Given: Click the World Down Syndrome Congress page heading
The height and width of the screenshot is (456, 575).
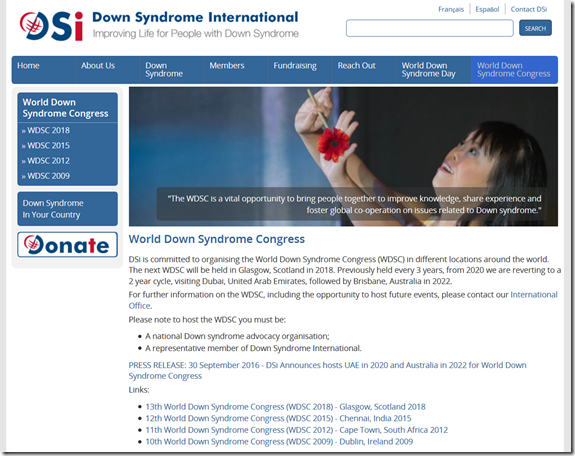Looking at the screenshot, I should 216,239.
